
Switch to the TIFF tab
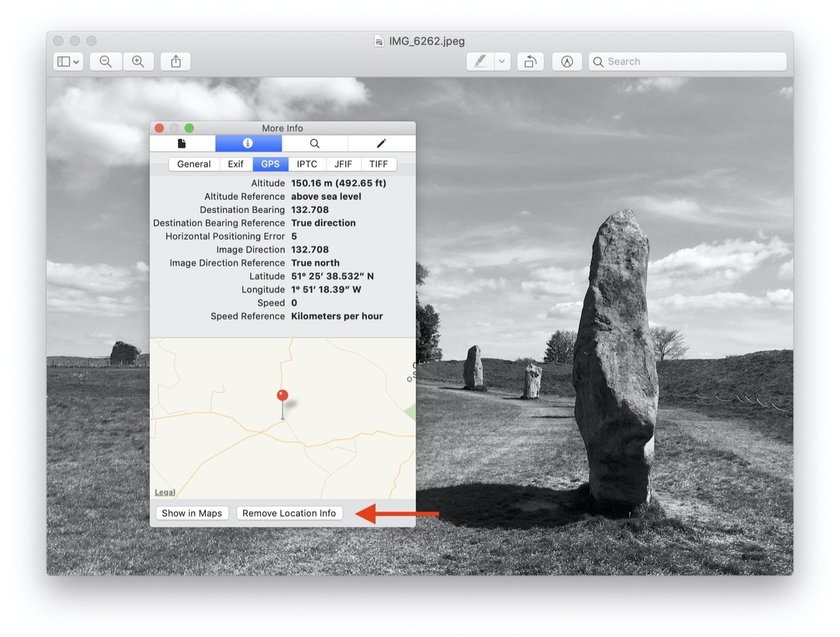[x=379, y=164]
